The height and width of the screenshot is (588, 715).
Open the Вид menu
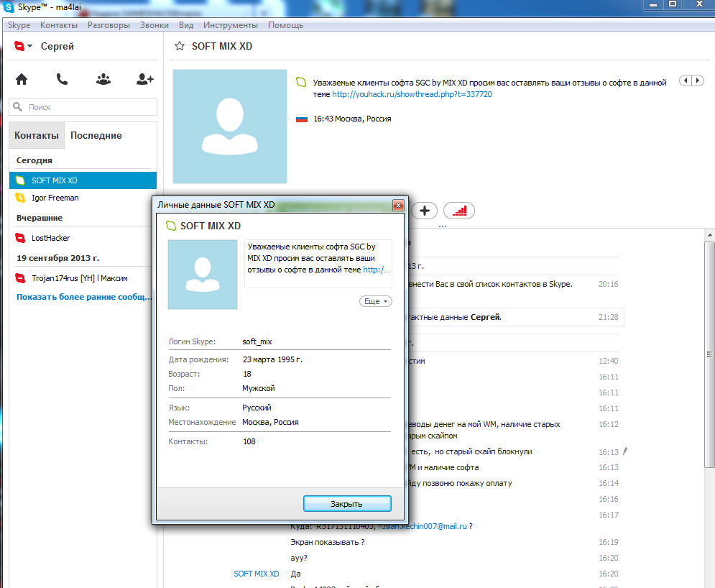(x=186, y=25)
